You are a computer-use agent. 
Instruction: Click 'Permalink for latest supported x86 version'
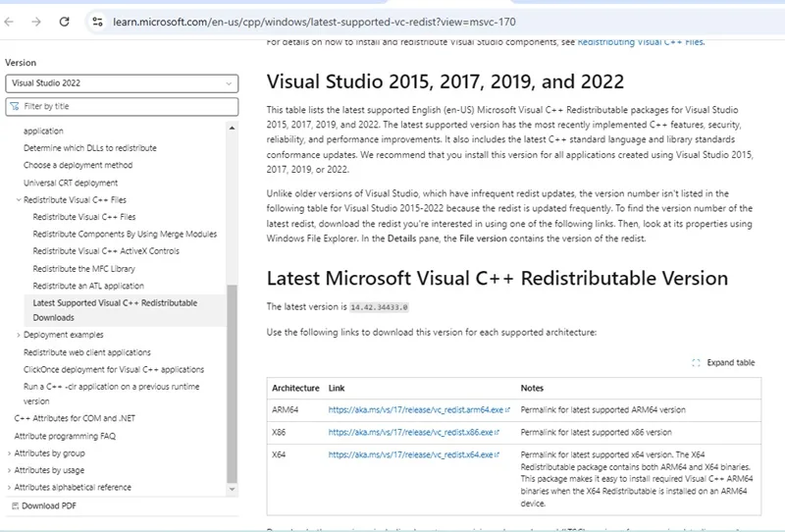pos(597,432)
